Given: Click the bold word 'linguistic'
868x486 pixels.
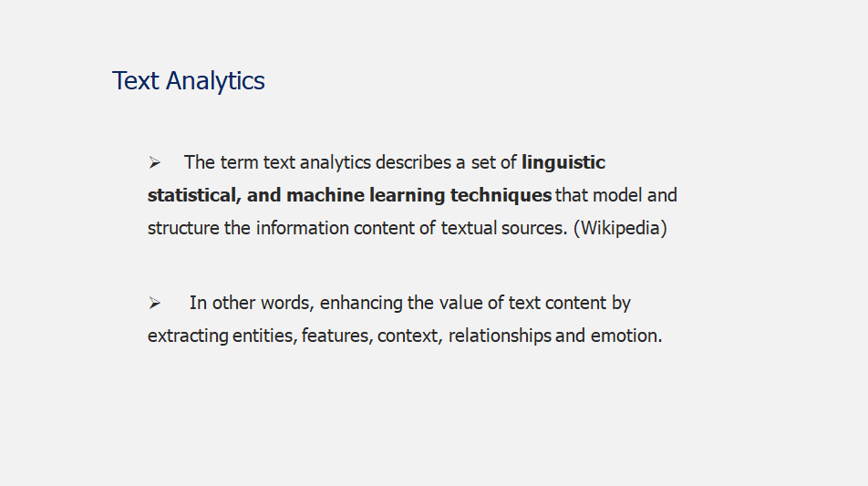Looking at the screenshot, I should (x=563, y=162).
